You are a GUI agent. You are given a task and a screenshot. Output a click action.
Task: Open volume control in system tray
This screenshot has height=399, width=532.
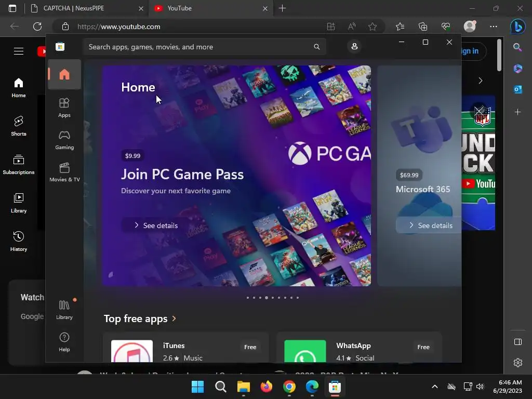pos(480,387)
